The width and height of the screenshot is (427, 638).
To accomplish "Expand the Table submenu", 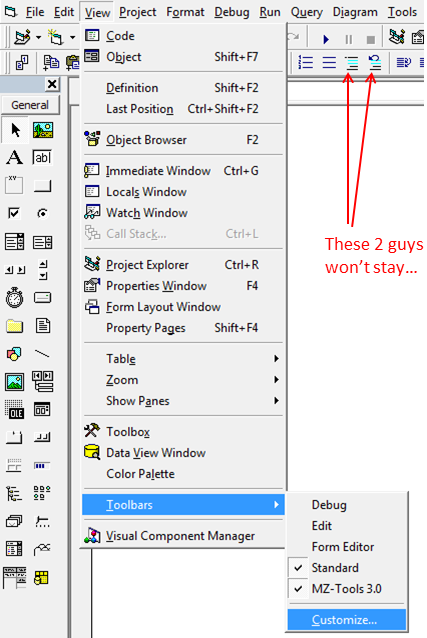I will pyautogui.click(x=183, y=358).
